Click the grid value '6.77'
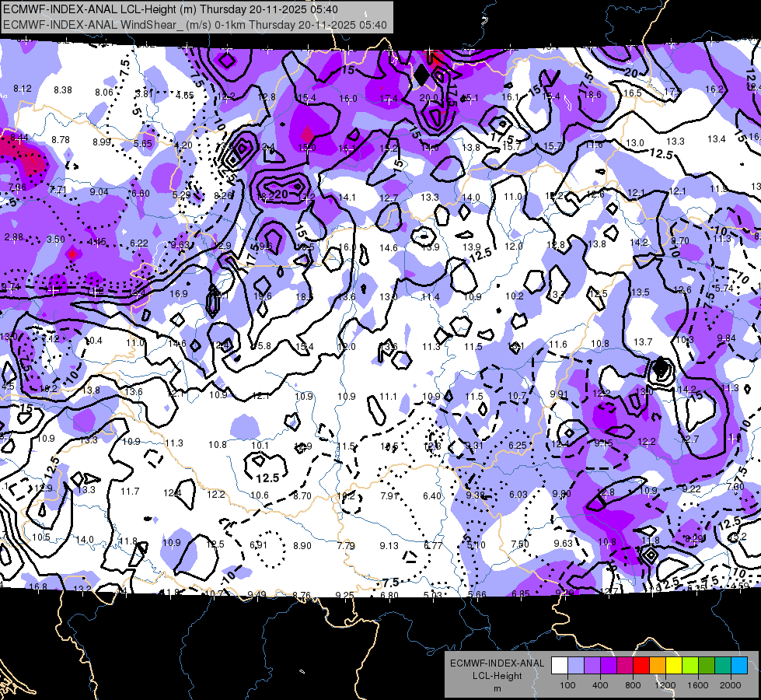This screenshot has width=761, height=700. [x=433, y=545]
